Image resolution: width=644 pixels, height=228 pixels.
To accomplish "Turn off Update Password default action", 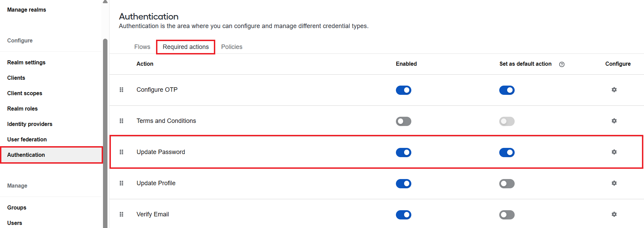I will click(x=507, y=152).
